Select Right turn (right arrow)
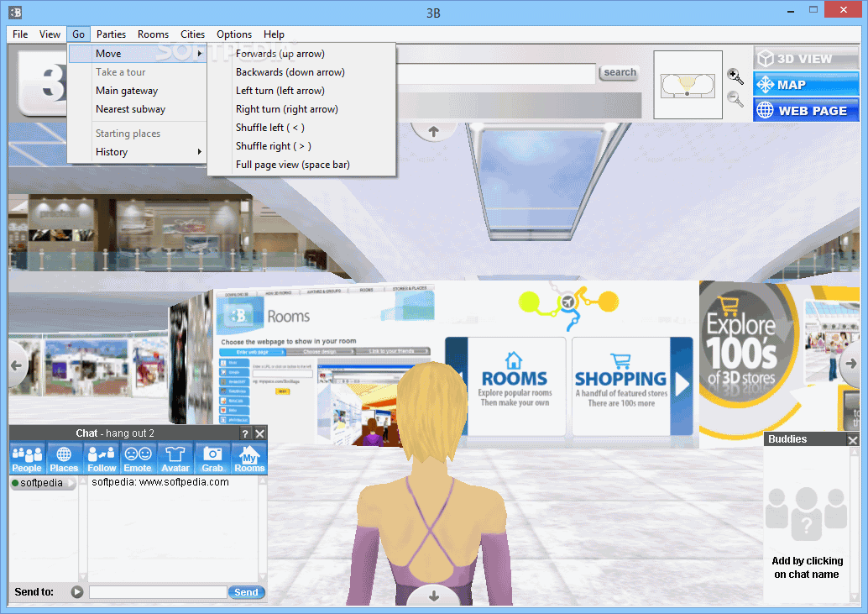This screenshot has width=868, height=614. pos(301,109)
